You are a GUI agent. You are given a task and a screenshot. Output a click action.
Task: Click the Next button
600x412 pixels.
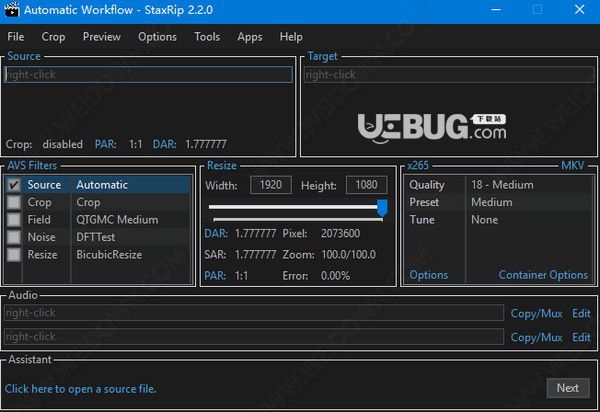(x=568, y=388)
